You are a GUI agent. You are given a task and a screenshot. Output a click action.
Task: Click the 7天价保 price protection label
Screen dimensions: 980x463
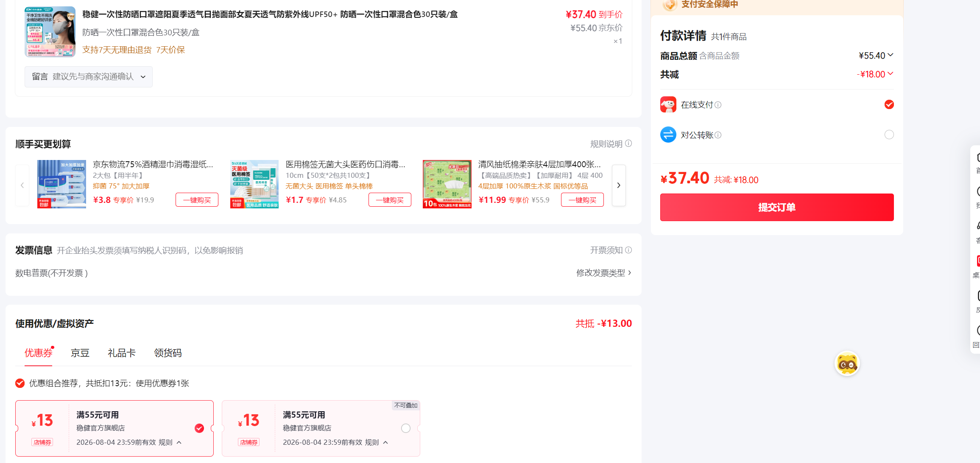click(x=170, y=50)
